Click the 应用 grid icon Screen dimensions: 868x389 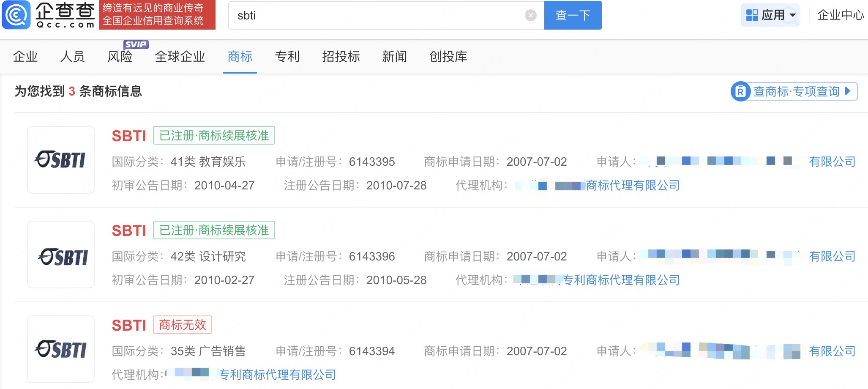tap(752, 15)
